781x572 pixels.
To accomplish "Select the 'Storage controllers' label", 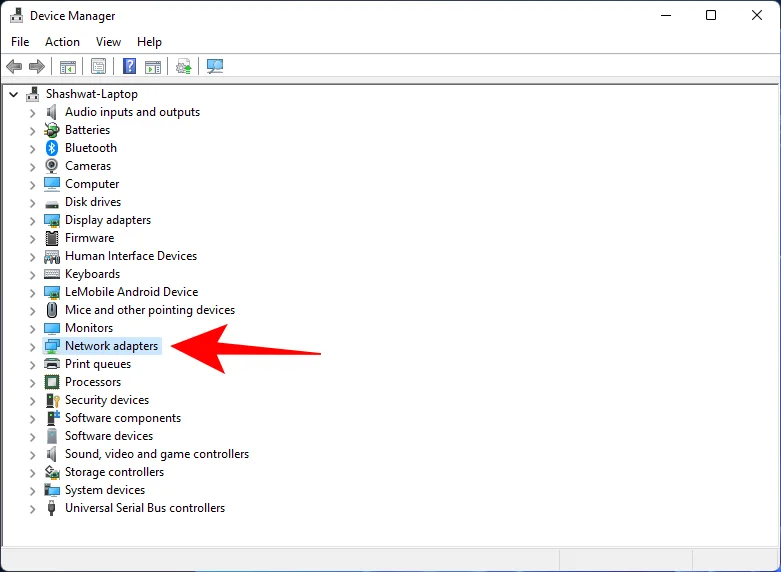I will (115, 471).
